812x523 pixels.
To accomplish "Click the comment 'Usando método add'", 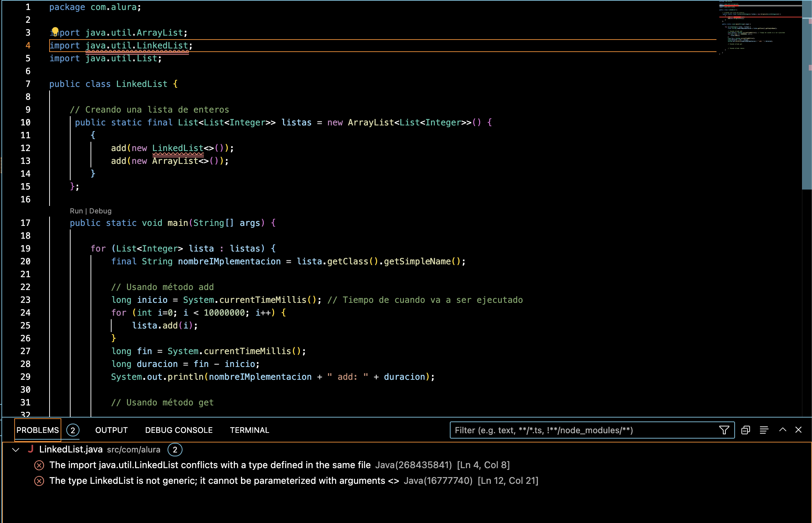I will [x=162, y=287].
